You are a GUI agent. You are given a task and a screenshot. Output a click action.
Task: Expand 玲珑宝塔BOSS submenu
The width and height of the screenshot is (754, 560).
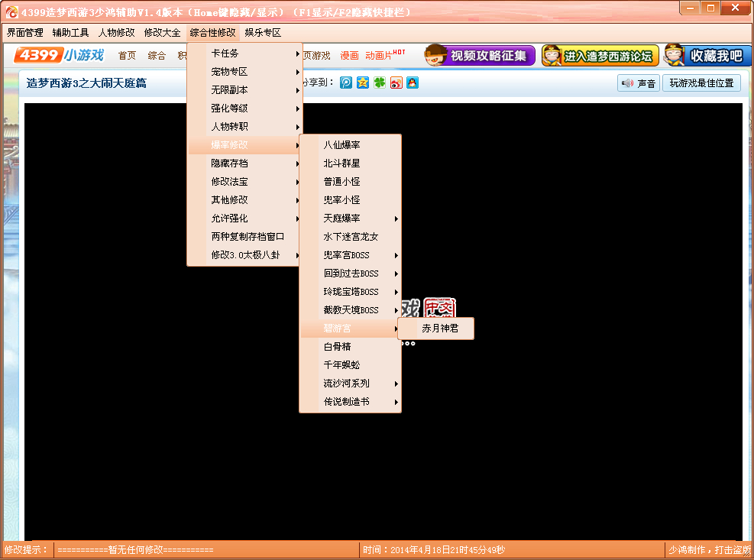pyautogui.click(x=350, y=291)
